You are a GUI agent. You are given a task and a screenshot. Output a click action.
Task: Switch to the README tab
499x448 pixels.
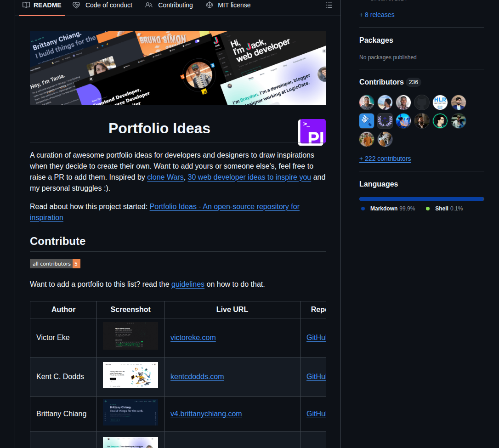coord(42,5)
